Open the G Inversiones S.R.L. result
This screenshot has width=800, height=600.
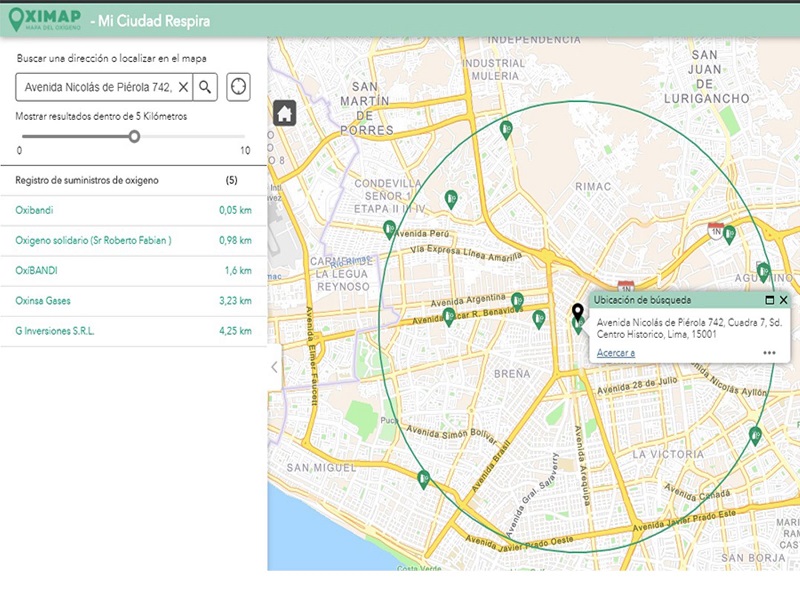[x=133, y=331]
